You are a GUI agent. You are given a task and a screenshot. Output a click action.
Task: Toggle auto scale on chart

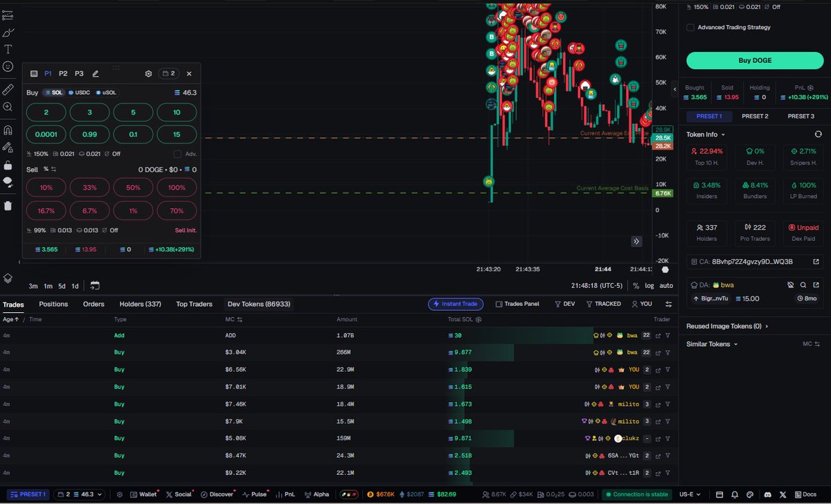tap(666, 285)
